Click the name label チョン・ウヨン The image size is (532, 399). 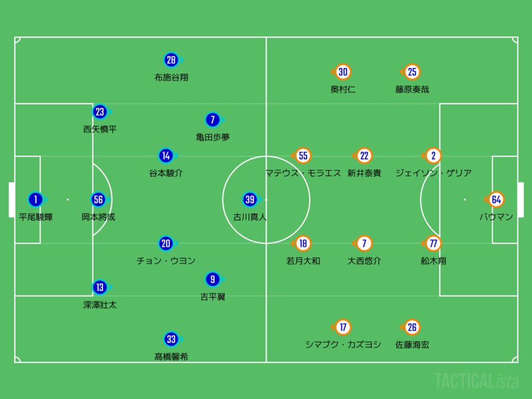tap(166, 261)
